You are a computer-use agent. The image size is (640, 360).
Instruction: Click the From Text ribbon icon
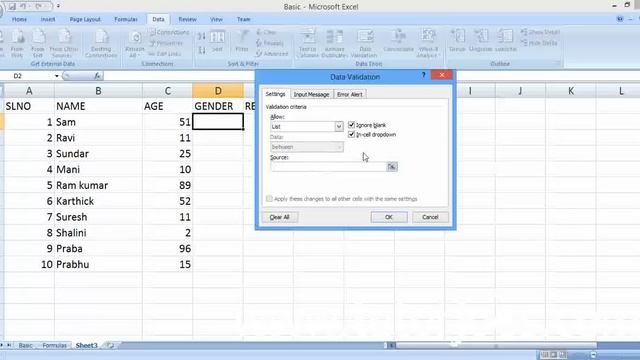38,43
